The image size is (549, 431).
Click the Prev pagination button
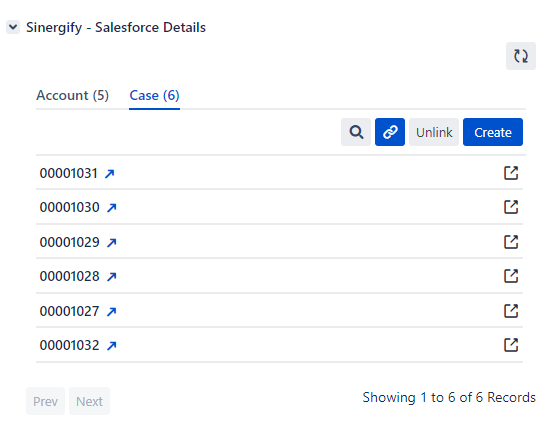[45, 401]
